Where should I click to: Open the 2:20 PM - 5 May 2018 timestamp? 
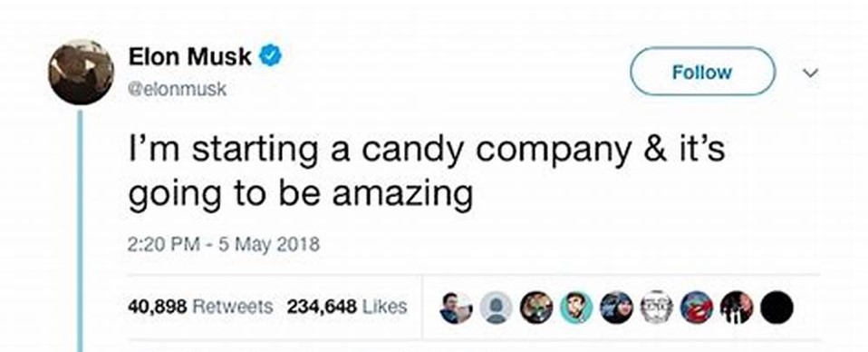[x=224, y=244]
